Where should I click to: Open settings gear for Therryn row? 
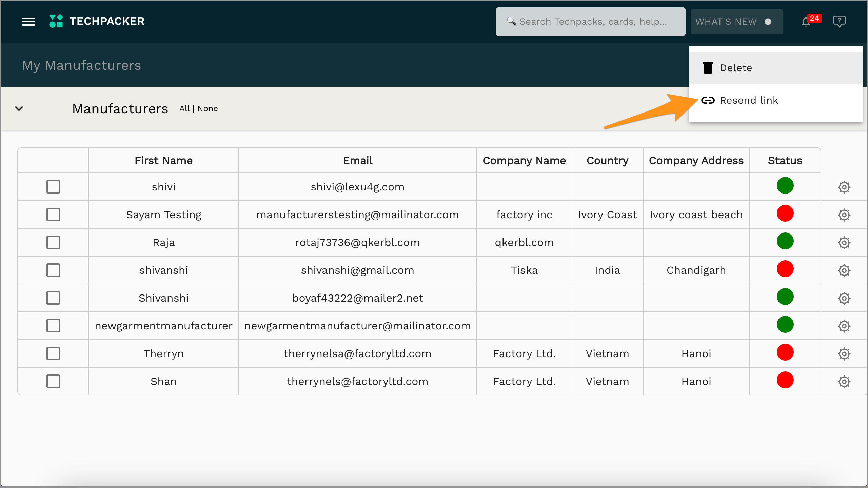pos(844,354)
